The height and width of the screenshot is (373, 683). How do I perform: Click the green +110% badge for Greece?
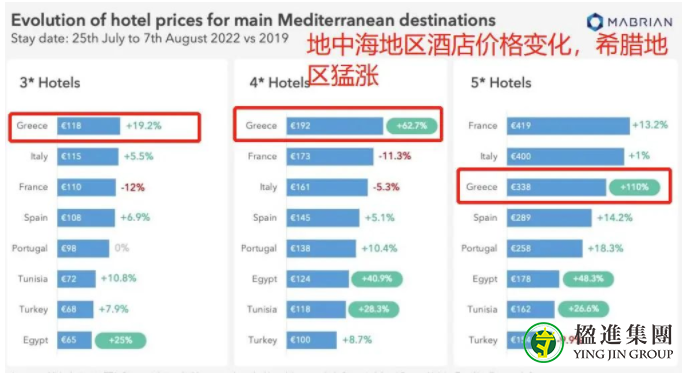(634, 187)
